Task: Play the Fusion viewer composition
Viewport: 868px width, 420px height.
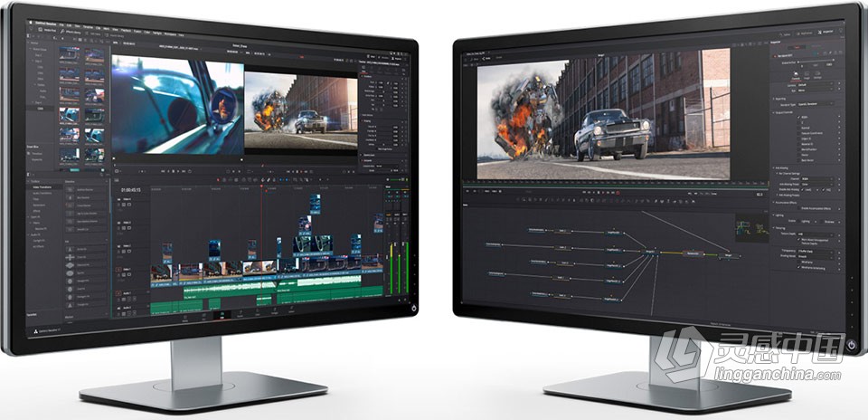Action: click(x=603, y=192)
